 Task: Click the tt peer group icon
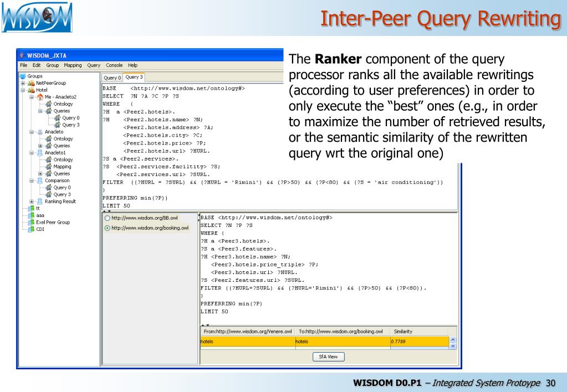(32, 208)
